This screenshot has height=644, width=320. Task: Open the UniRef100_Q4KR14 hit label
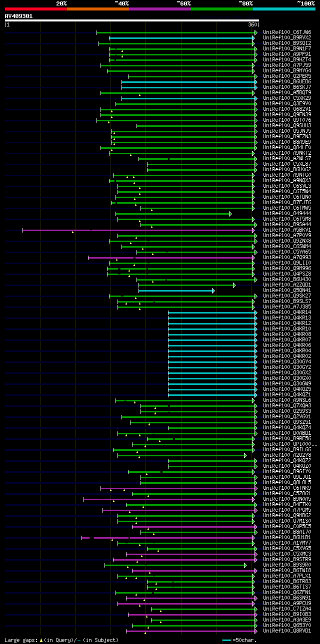click(286, 313)
